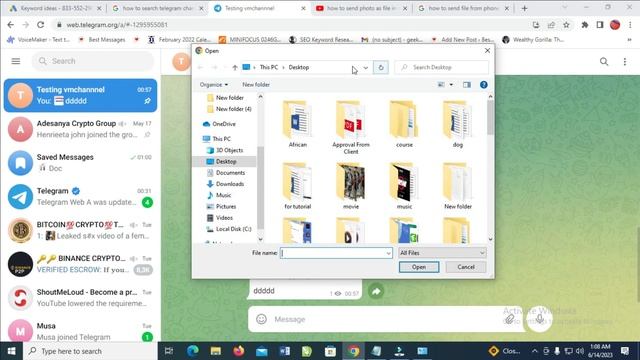Open the All Files type dropdown

[442, 253]
